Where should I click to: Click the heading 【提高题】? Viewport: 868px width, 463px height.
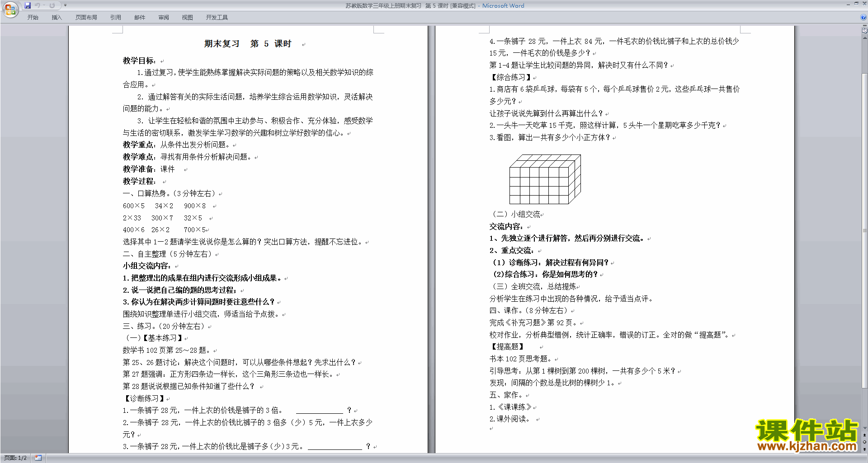pos(507,347)
